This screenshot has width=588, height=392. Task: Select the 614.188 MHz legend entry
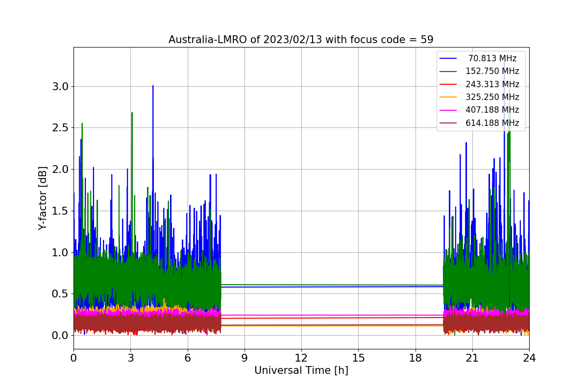pos(480,123)
